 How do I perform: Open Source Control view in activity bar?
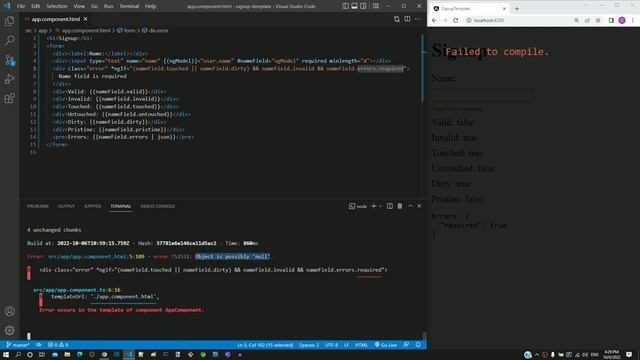[9, 60]
